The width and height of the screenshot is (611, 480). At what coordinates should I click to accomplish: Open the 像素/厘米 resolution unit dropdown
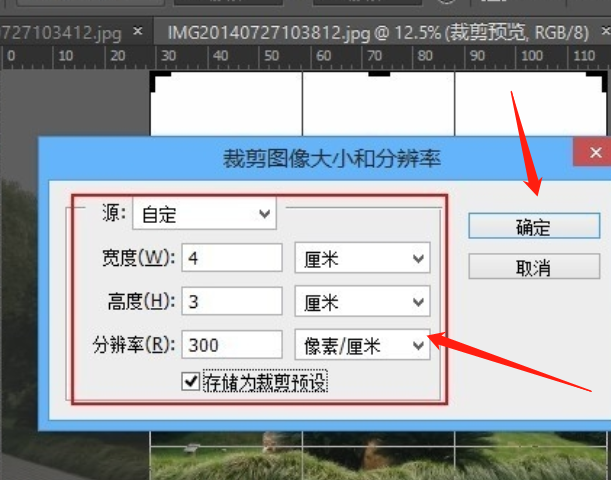tap(362, 344)
